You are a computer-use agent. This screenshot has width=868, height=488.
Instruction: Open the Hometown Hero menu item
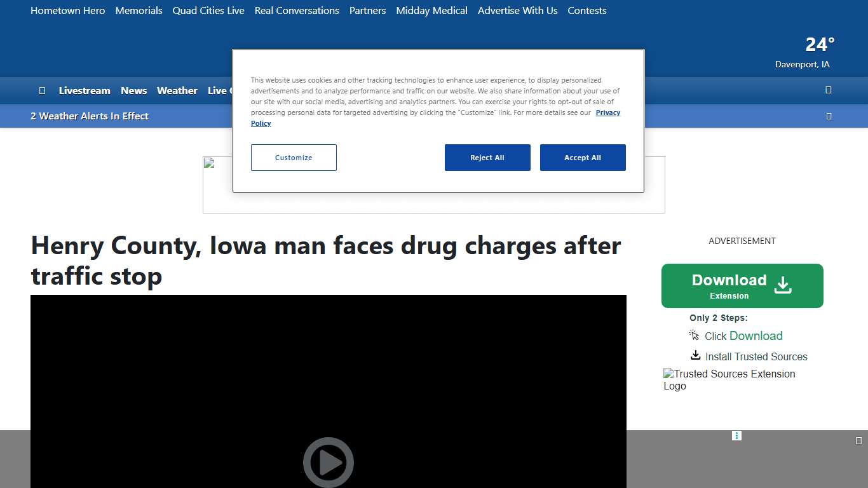pyautogui.click(x=67, y=10)
